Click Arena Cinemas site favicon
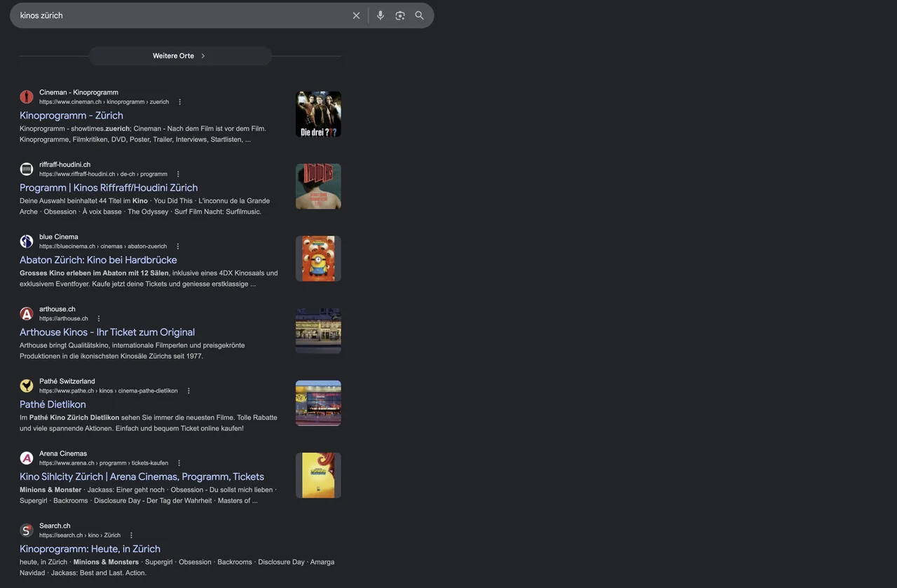Screen dimensions: 897x588 [27, 458]
